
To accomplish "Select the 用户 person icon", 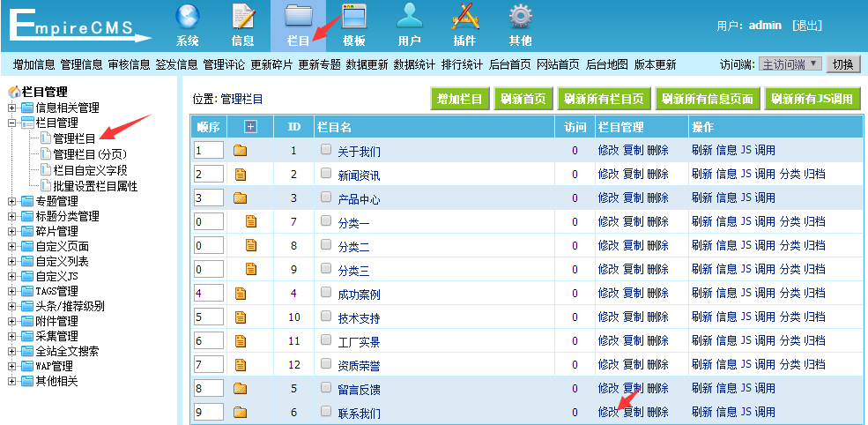I will pyautogui.click(x=409, y=18).
